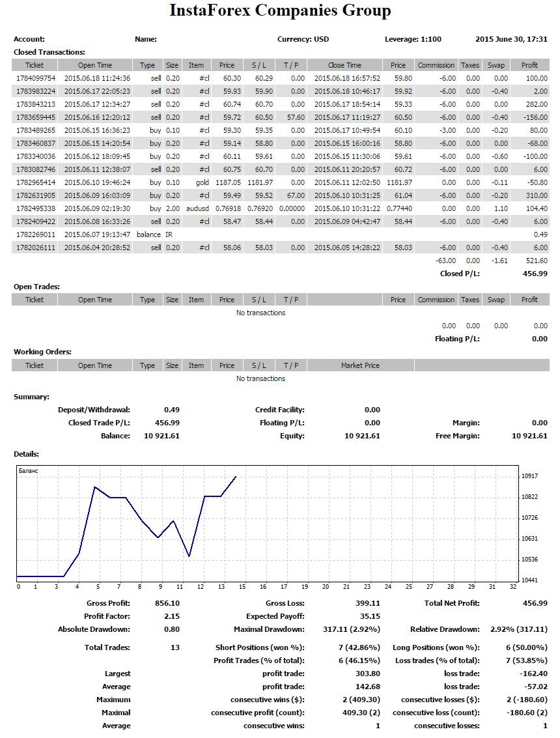
Task: Click the average profit trade value 142.68
Action: [367, 687]
